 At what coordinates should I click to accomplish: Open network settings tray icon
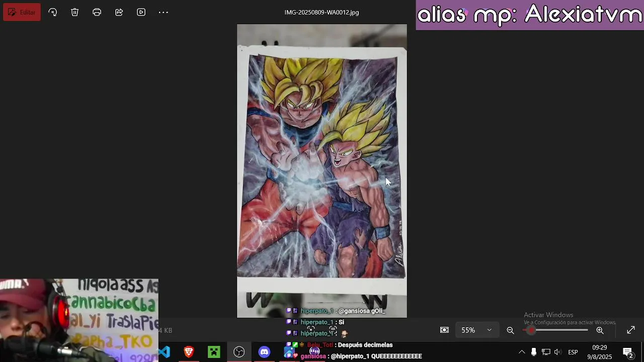tap(546, 352)
